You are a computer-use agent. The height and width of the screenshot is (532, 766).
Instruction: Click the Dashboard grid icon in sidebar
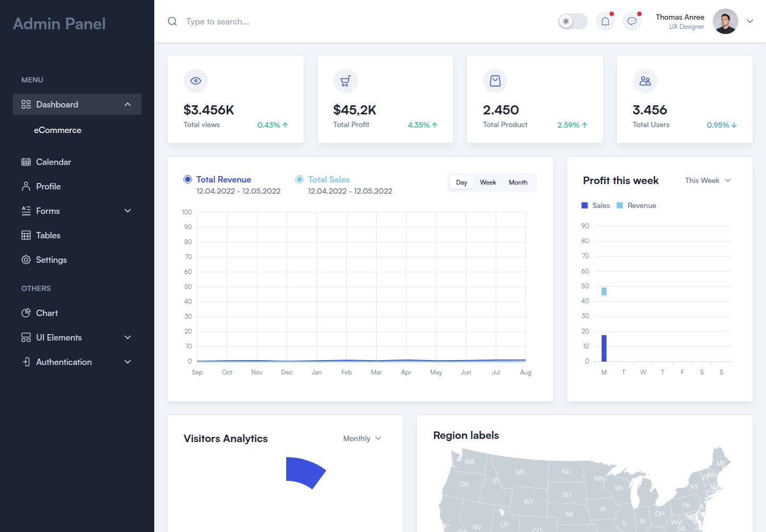tap(26, 104)
